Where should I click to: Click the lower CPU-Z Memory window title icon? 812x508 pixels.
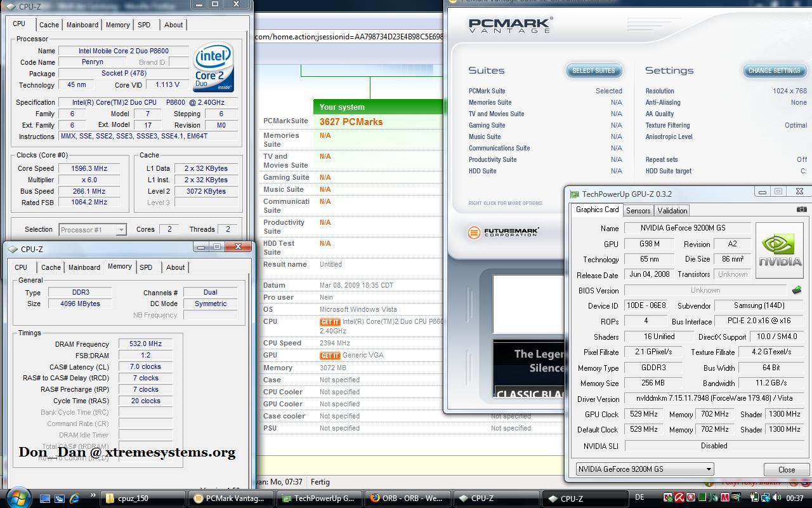(x=13, y=250)
